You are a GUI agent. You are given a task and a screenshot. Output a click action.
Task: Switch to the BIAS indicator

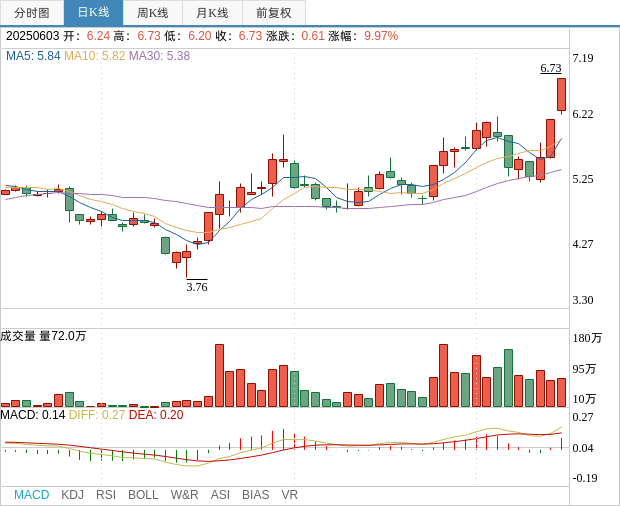click(x=255, y=495)
